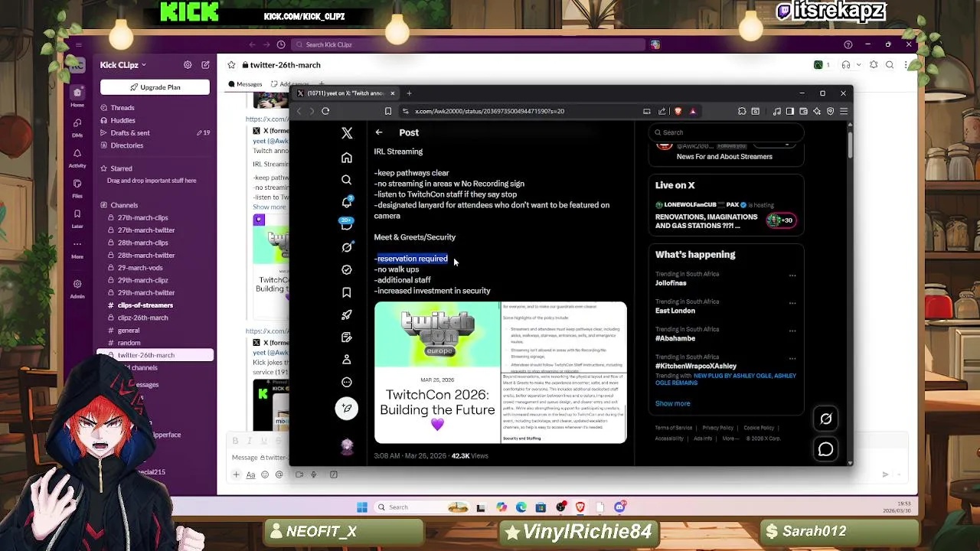Screen dimensions: 980x551
Task: Open the floating Grok button
Action: [826, 419]
